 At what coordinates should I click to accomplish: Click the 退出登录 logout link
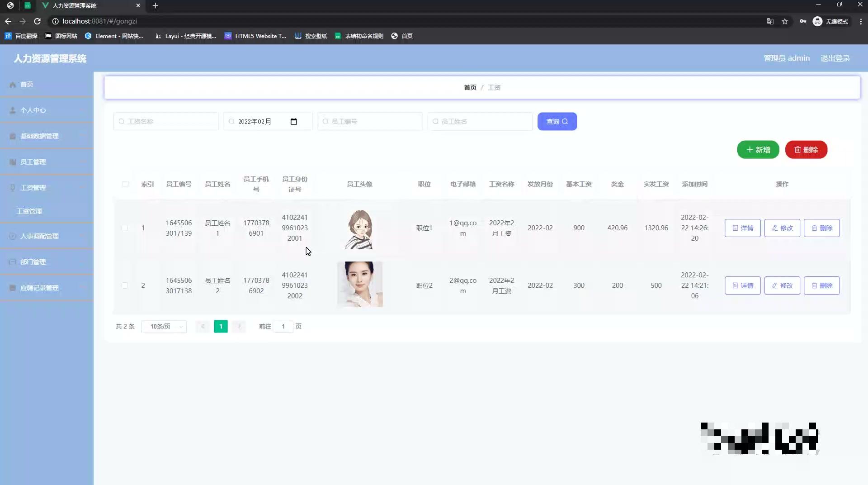[x=835, y=58]
